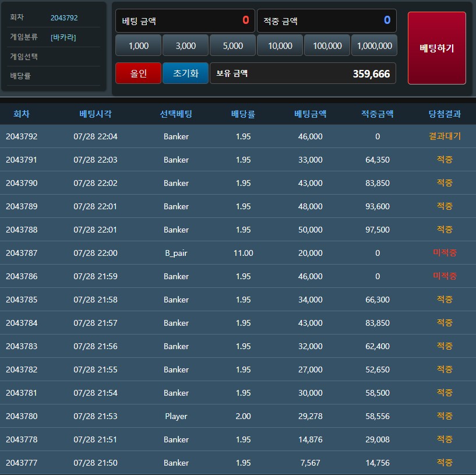Click the 58,556 winning amount
This screenshot has height=475, width=476.
(x=378, y=416)
